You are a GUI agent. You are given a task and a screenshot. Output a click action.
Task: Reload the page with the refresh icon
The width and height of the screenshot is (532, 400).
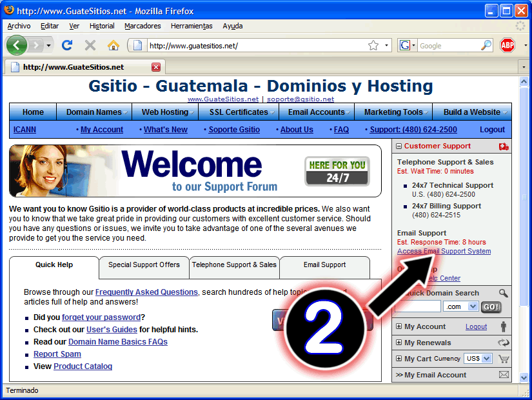[67, 45]
